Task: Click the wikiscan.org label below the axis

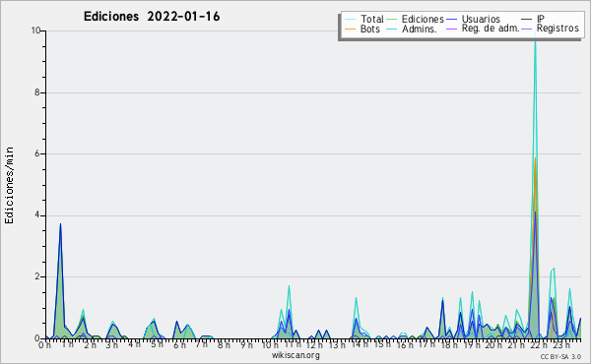Action: pyautogui.click(x=295, y=355)
